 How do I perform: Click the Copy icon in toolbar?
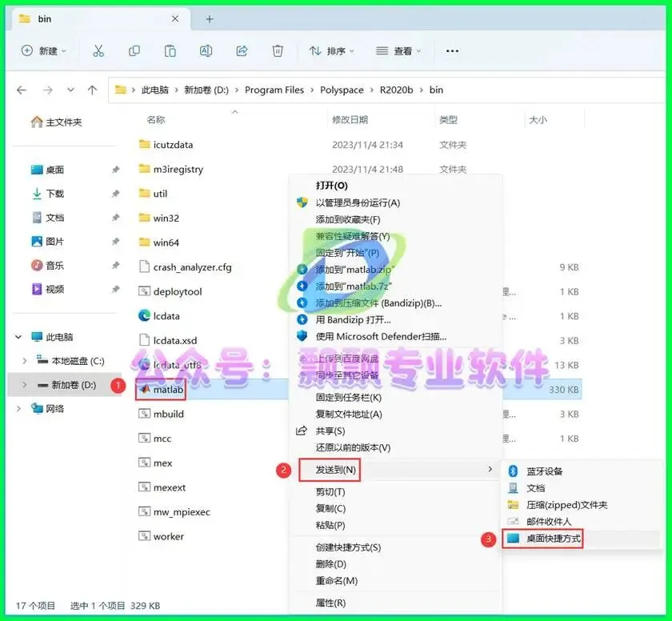click(x=134, y=51)
